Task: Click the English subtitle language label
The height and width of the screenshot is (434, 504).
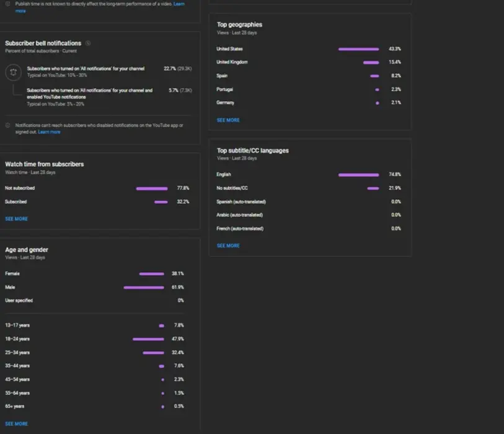Action: tap(224, 174)
